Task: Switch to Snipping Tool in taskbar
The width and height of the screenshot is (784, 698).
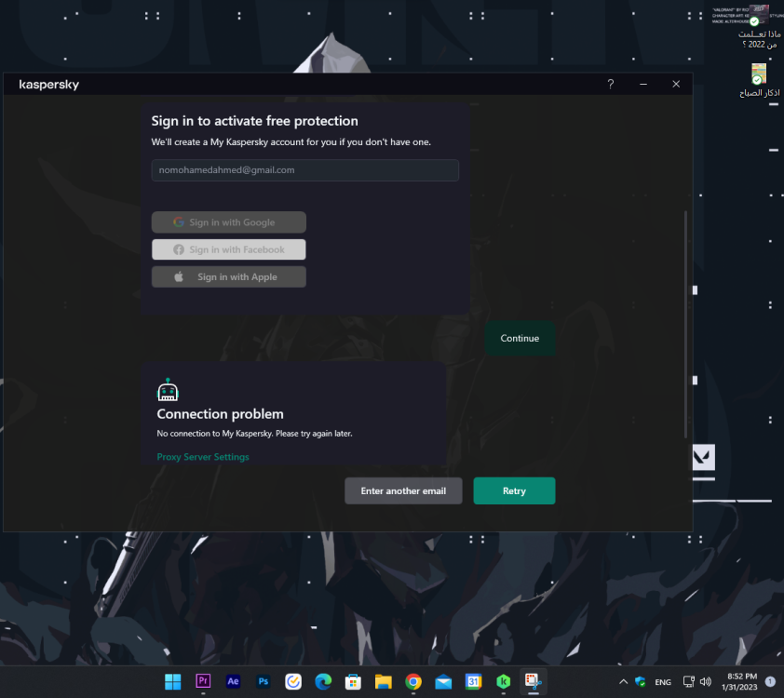Action: [534, 681]
